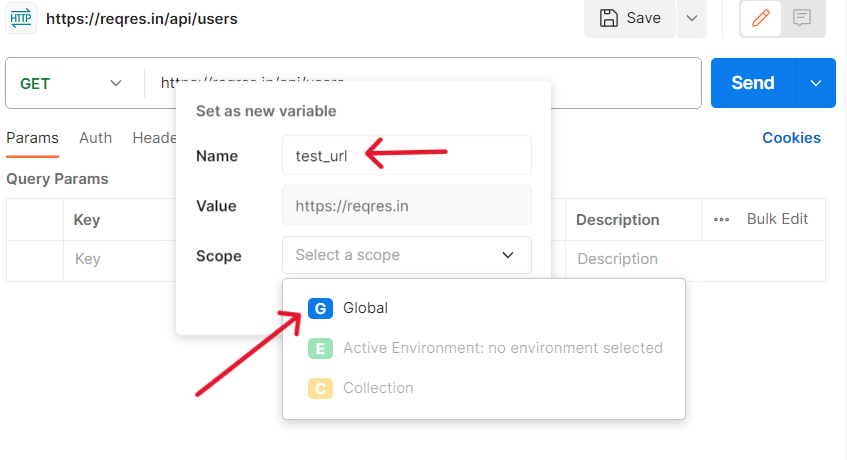Viewport: 847px width, 460px height.
Task: Click the HTTP request type icon
Action: [x=20, y=18]
